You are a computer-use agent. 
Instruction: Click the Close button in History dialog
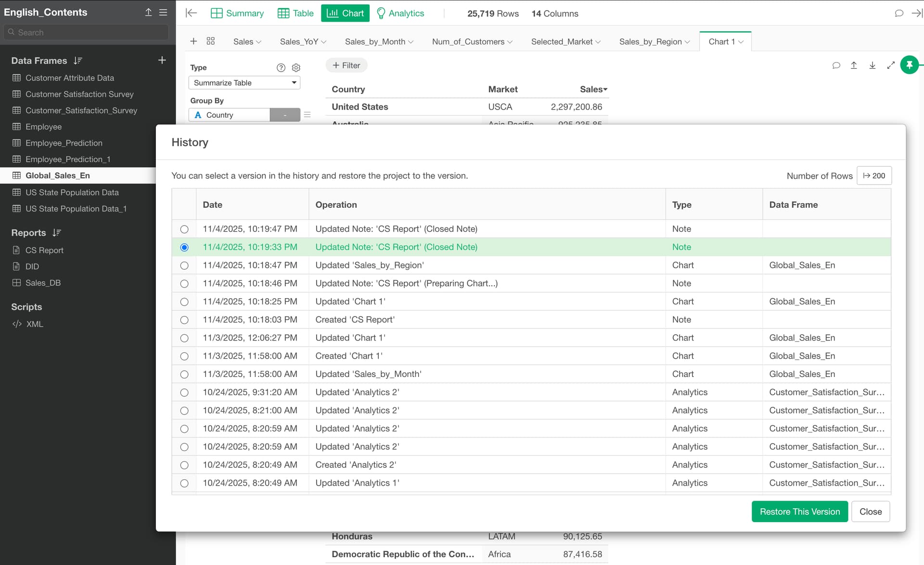(x=870, y=512)
